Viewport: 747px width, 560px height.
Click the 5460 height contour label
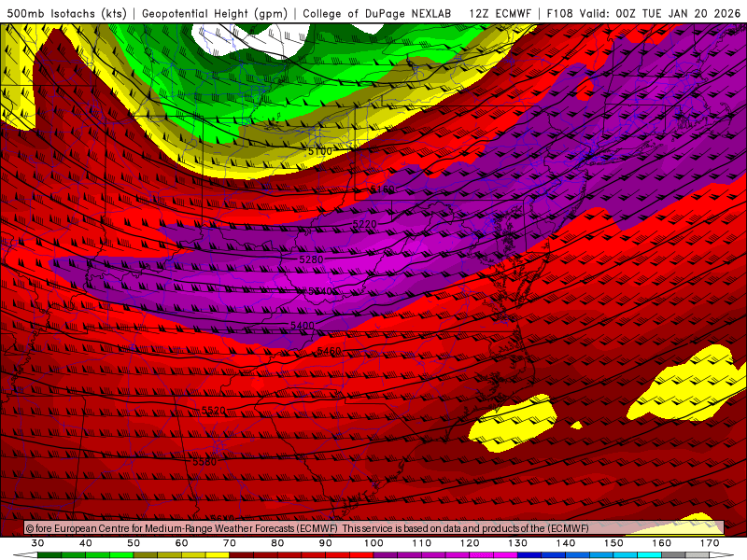click(x=330, y=352)
